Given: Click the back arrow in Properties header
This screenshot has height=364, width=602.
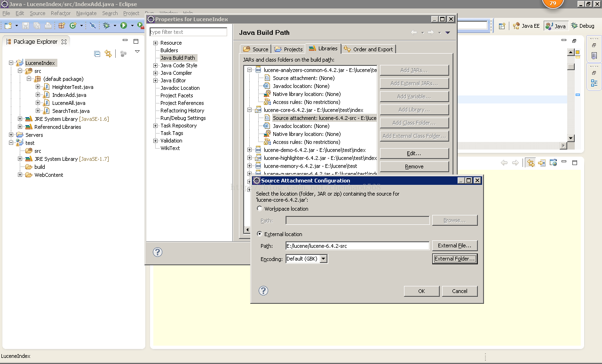Looking at the screenshot, I should pos(414,32).
